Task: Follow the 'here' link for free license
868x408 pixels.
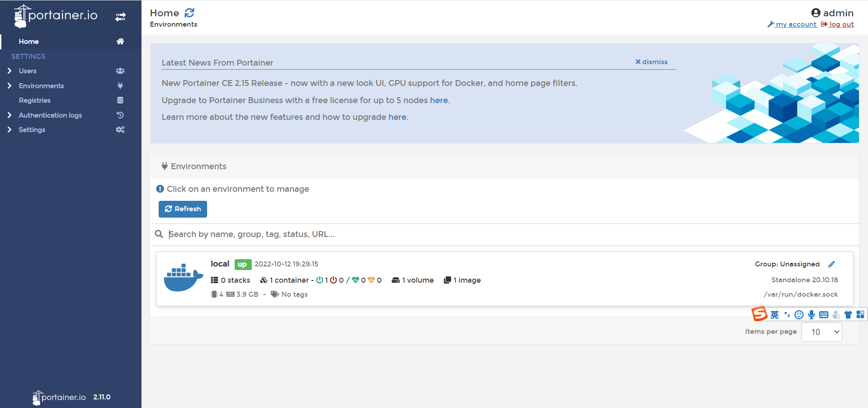Action: [439, 100]
